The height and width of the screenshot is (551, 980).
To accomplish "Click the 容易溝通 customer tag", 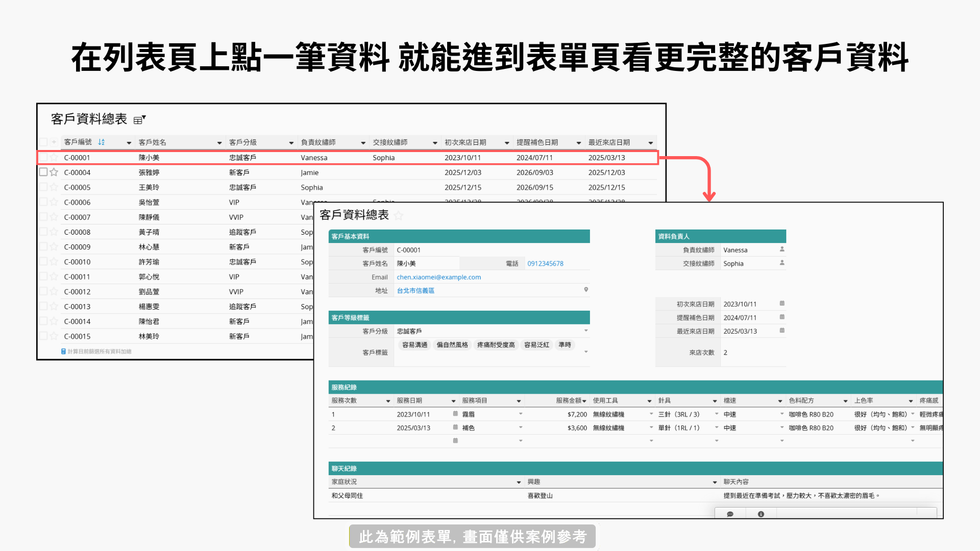I will [x=414, y=345].
